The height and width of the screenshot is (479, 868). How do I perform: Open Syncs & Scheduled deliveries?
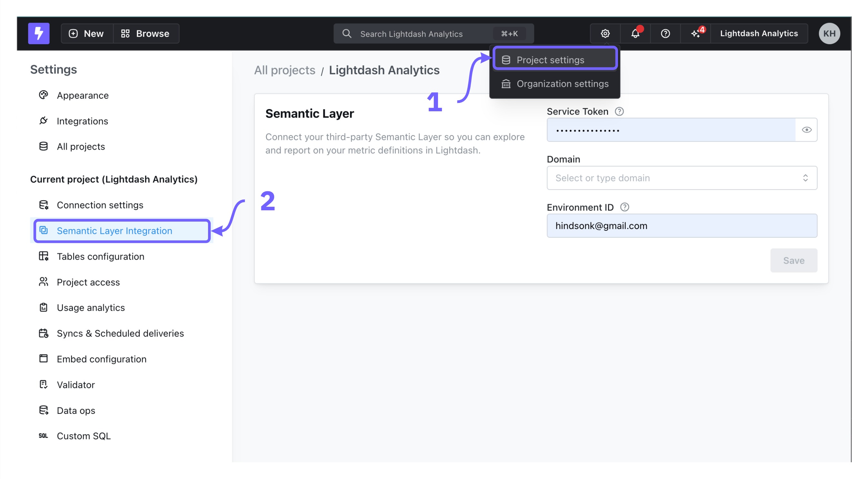pos(121,333)
